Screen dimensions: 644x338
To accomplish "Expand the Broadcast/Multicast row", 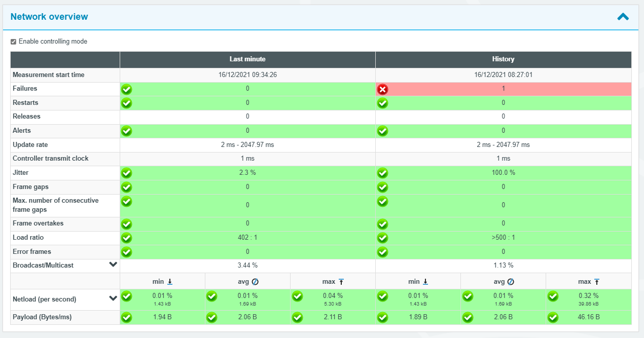I will [113, 265].
